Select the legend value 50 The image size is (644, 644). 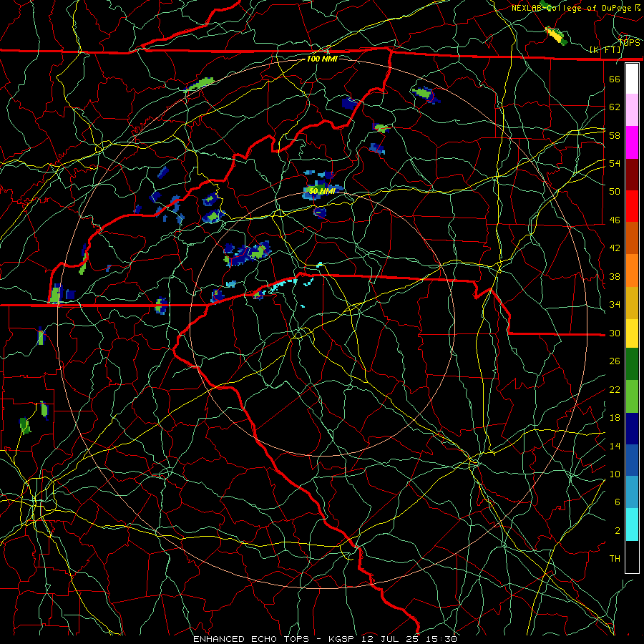(x=615, y=192)
